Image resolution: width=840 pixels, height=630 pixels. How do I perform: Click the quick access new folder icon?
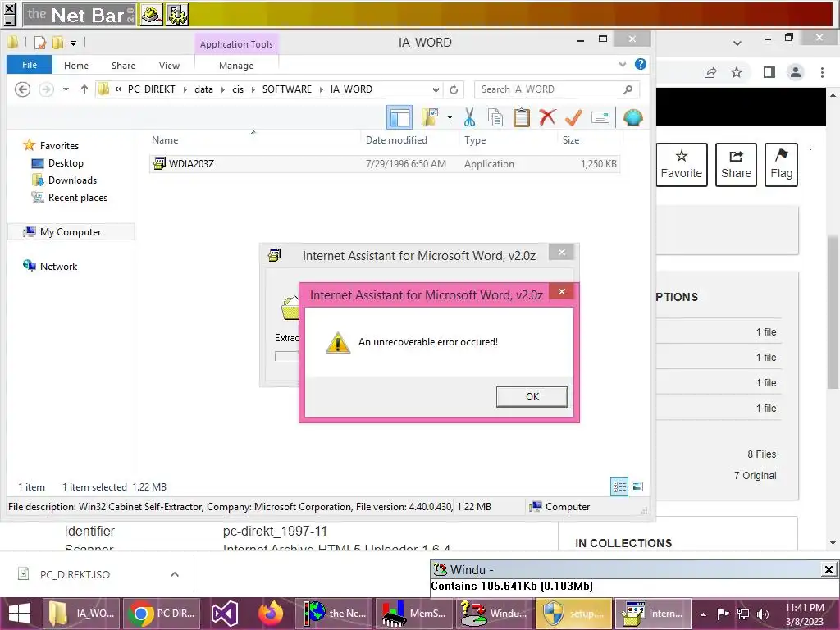(57, 43)
